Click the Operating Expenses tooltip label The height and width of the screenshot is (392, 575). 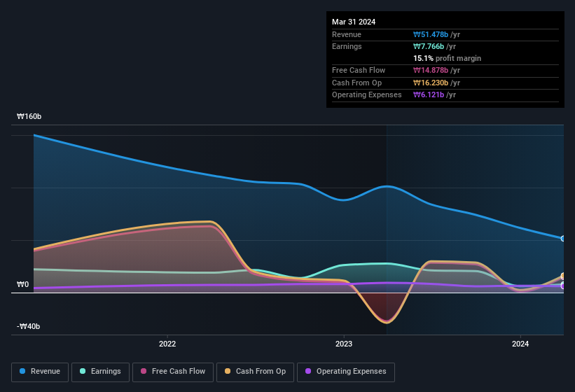click(x=367, y=95)
